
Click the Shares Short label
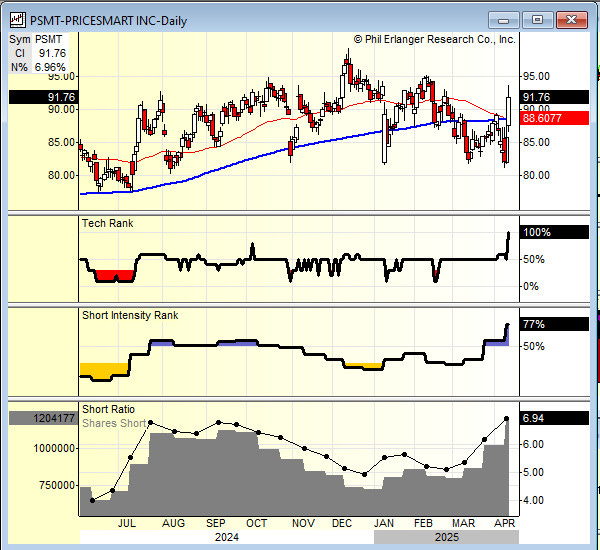click(x=114, y=423)
